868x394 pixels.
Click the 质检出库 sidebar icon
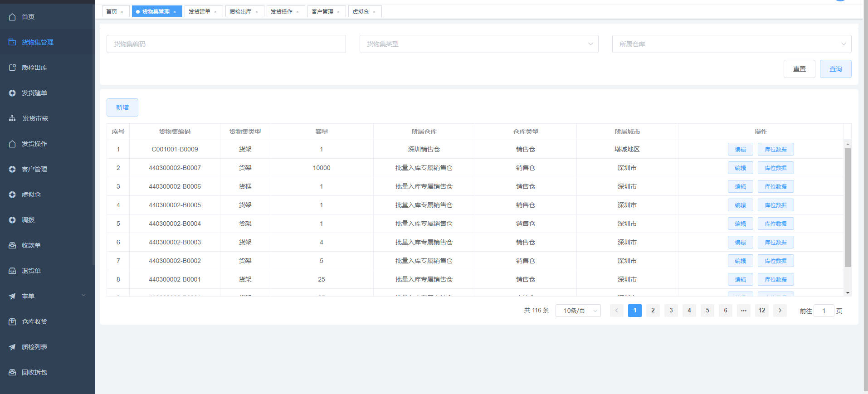point(12,68)
